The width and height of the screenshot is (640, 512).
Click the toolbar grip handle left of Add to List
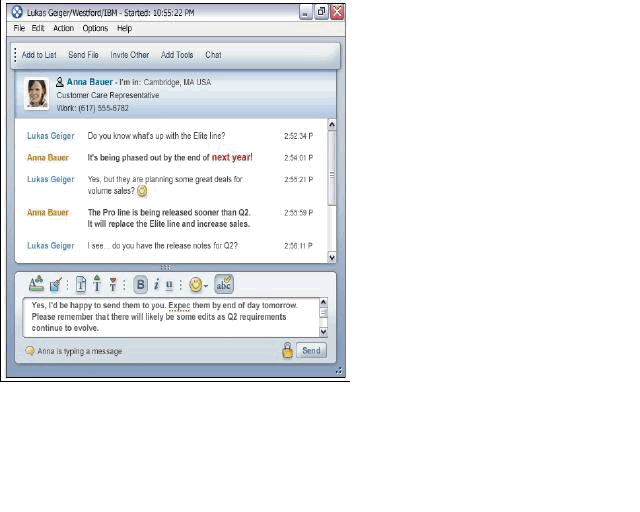click(x=15, y=55)
